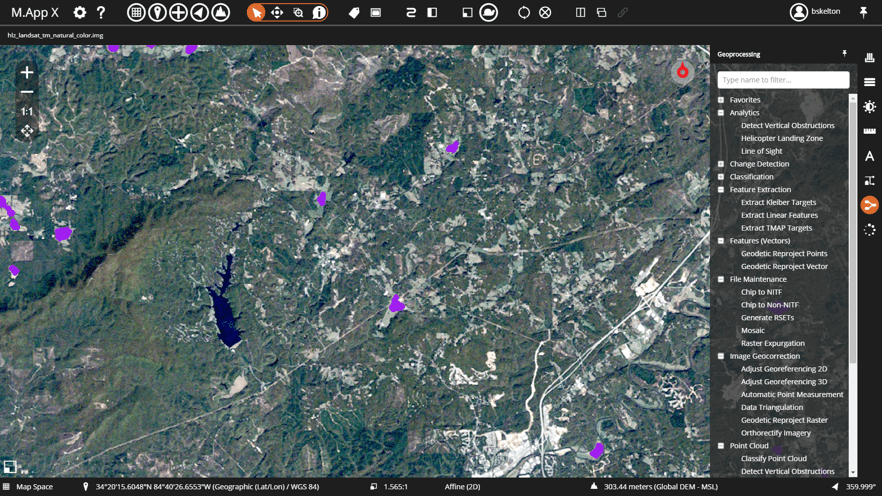
Task: Collapse the Feature Extraction group
Action: click(721, 190)
